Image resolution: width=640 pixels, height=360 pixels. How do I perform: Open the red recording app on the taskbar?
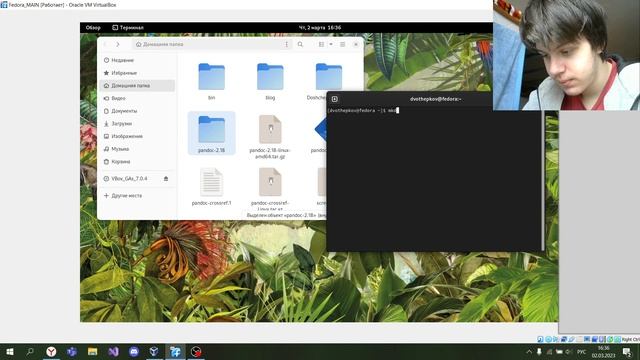click(196, 351)
